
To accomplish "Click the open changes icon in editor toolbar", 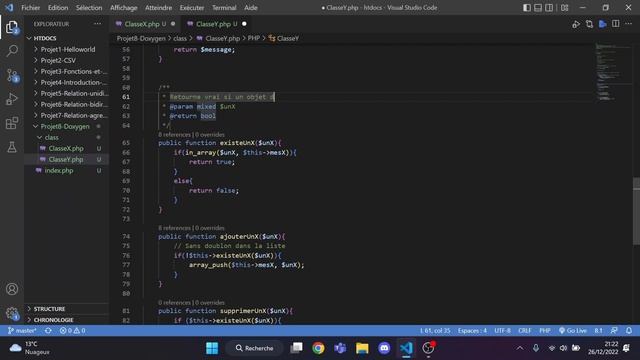I will click(589, 24).
